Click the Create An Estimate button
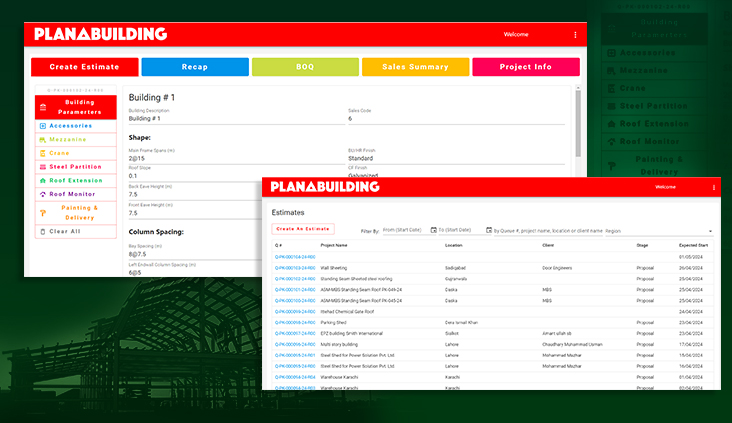732x423 pixels. pyautogui.click(x=303, y=229)
